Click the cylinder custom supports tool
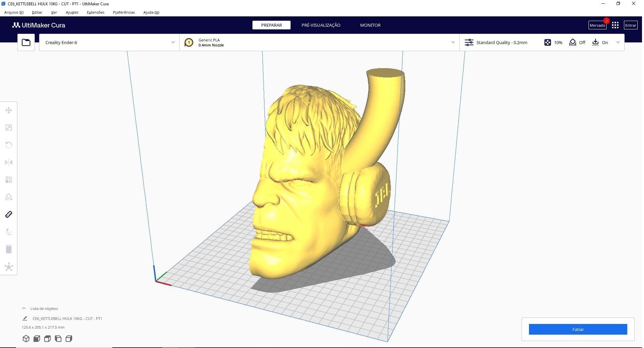644x348 pixels. pyautogui.click(x=9, y=249)
